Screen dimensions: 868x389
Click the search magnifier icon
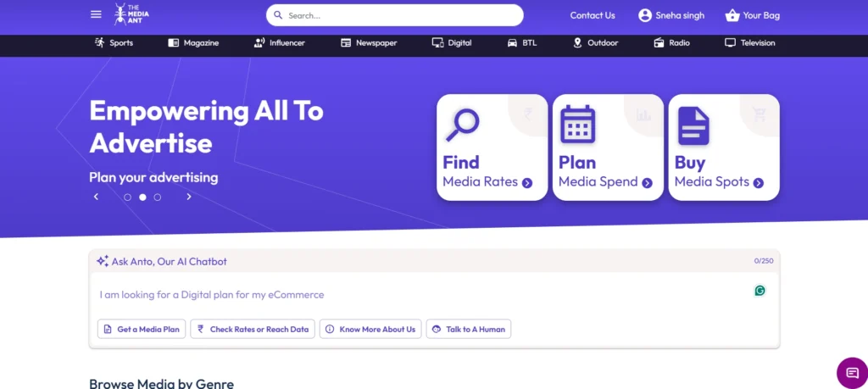(x=278, y=15)
